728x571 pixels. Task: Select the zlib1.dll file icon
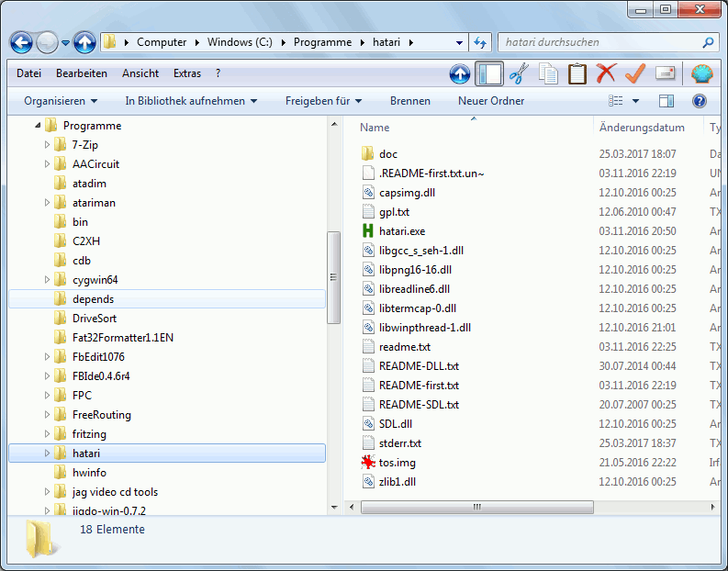[368, 482]
